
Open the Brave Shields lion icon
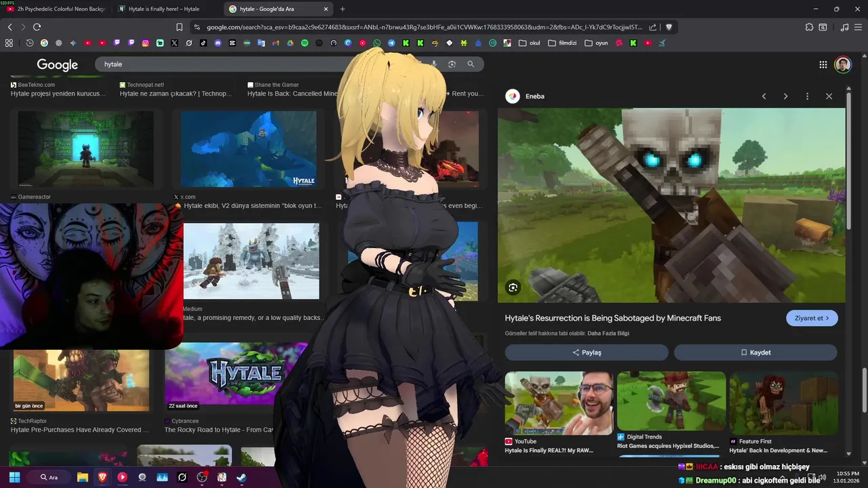(669, 27)
